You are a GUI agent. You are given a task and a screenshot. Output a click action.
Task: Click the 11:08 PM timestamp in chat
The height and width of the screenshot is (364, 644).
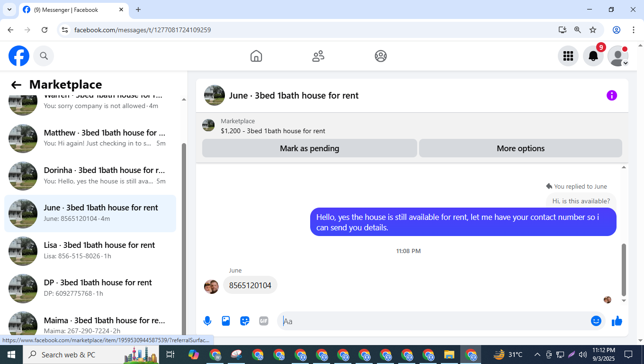[408, 251]
